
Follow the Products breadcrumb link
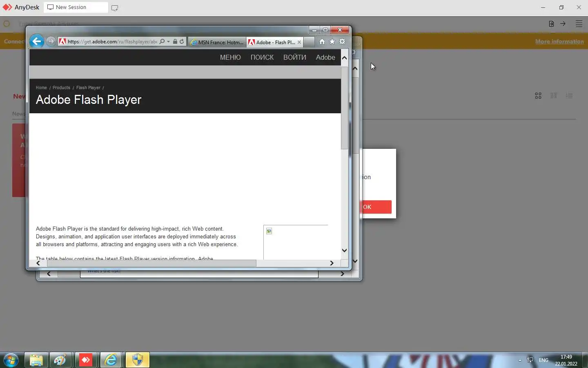coord(61,88)
